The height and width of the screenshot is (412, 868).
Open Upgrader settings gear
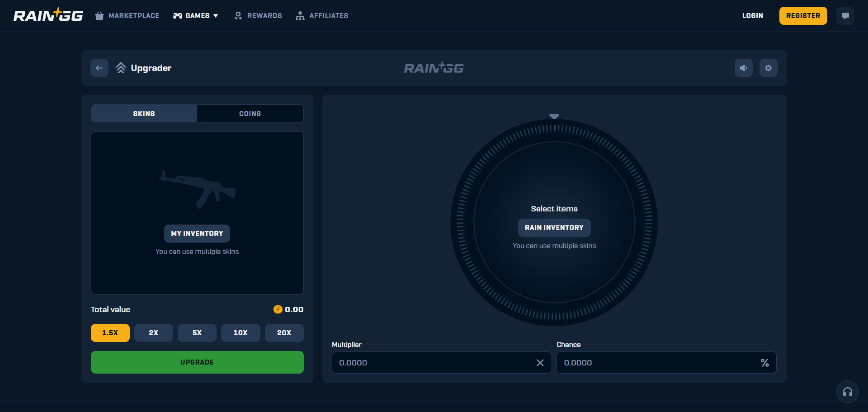click(768, 68)
